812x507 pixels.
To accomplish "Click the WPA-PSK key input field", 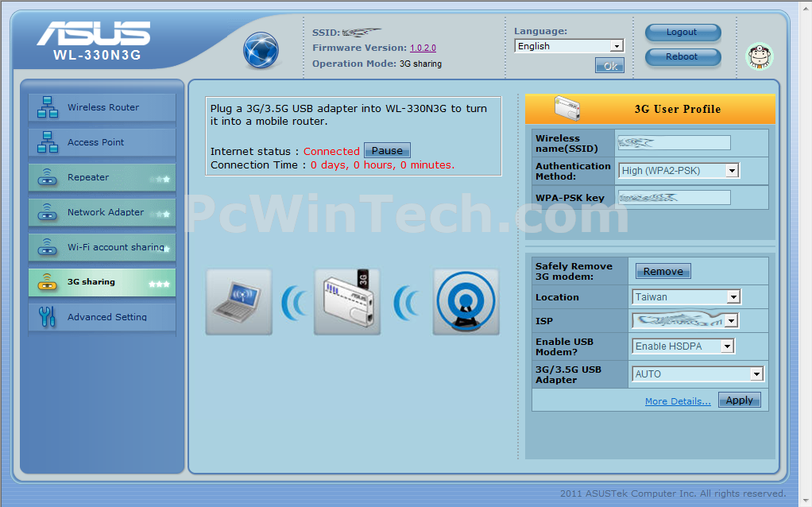I will pyautogui.click(x=674, y=197).
